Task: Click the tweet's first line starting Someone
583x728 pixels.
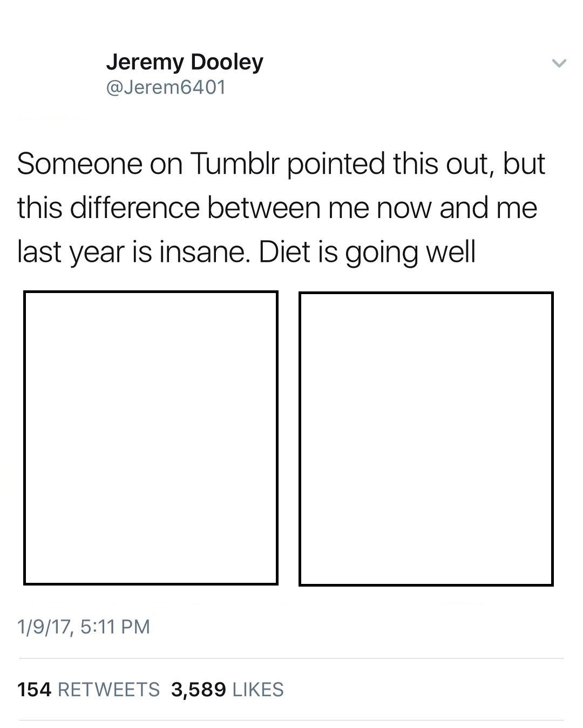Action: [x=281, y=164]
